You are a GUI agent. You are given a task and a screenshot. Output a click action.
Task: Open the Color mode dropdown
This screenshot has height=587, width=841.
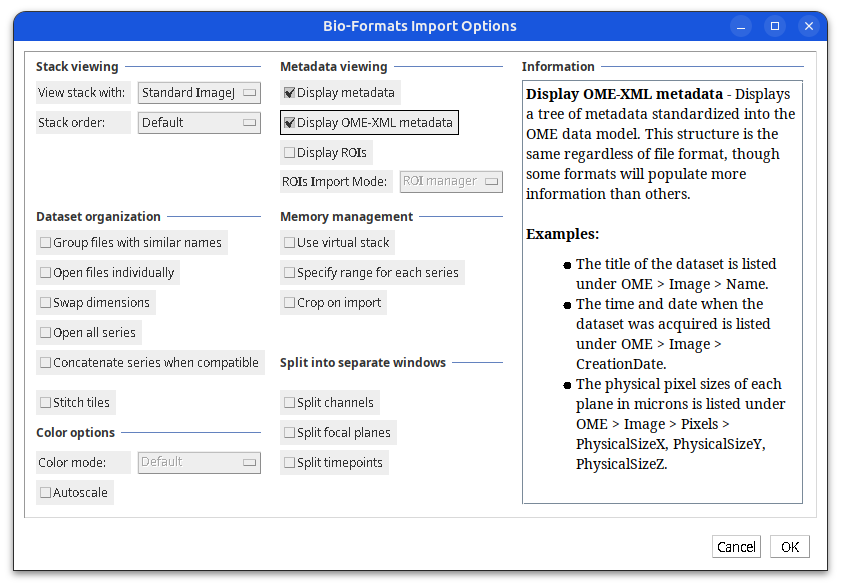pos(199,462)
